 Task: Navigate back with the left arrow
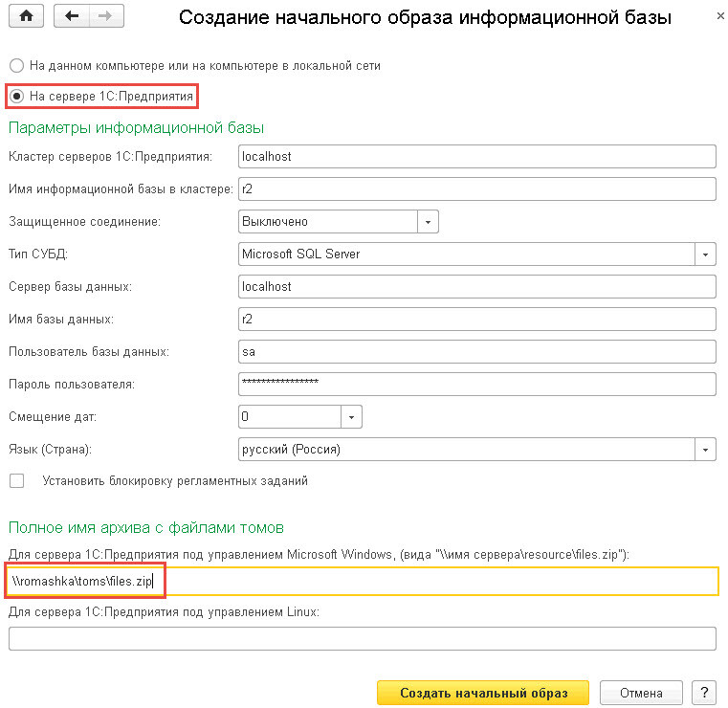tap(72, 16)
